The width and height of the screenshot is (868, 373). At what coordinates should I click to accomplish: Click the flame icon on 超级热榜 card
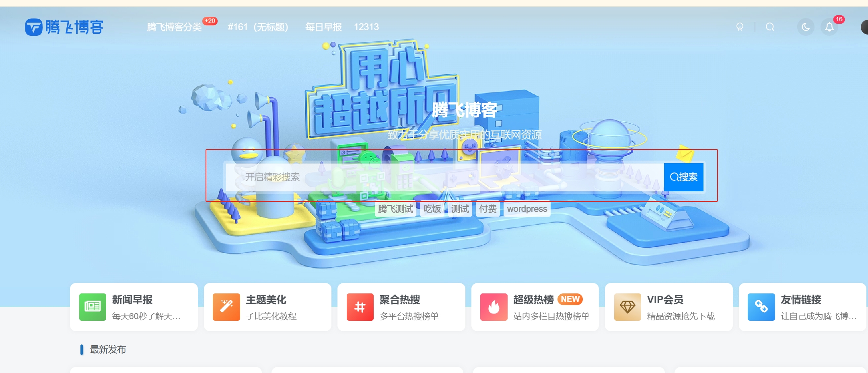point(493,307)
